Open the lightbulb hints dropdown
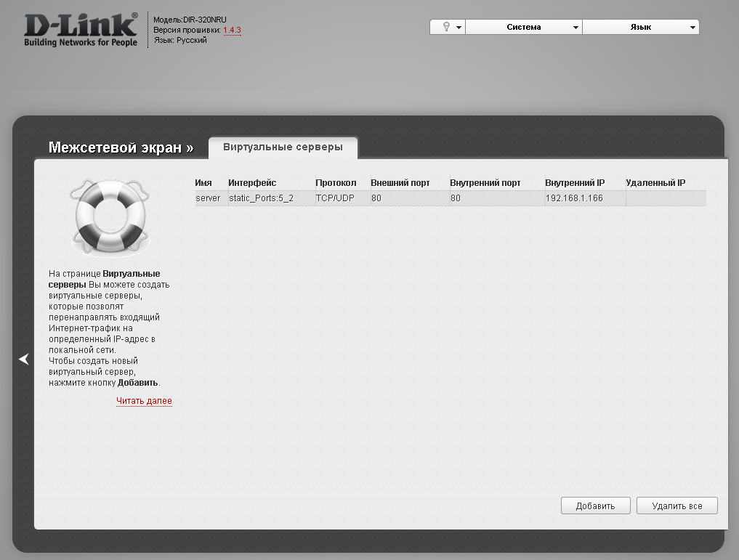739x560 pixels. [x=448, y=28]
